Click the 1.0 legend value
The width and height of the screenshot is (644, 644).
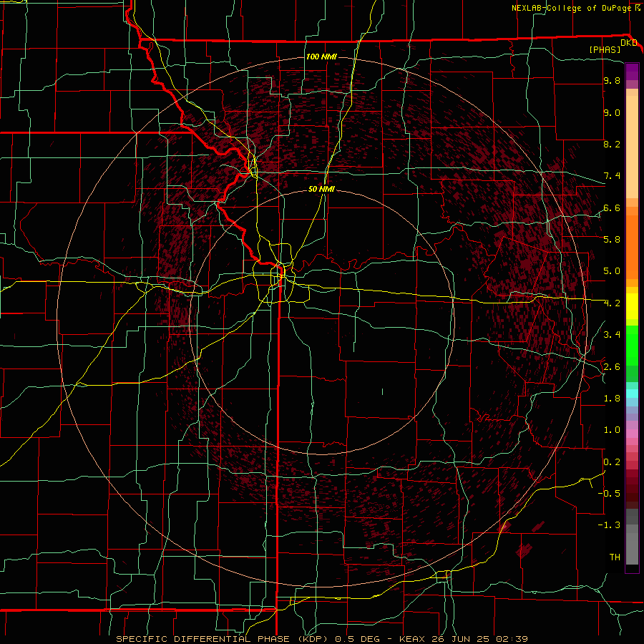pos(612,429)
